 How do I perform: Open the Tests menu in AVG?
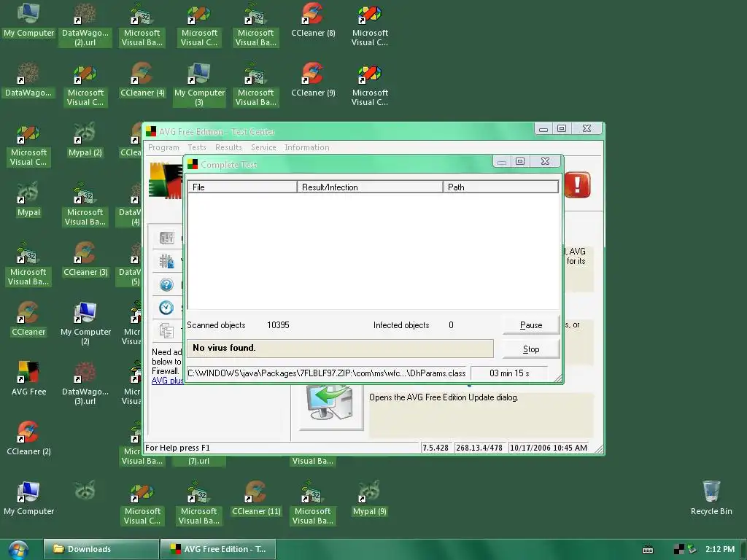tap(197, 147)
